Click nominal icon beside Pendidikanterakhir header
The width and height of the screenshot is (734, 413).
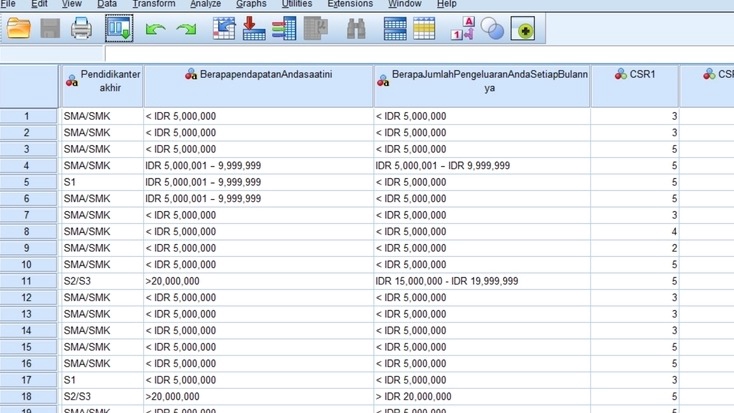[72, 81]
